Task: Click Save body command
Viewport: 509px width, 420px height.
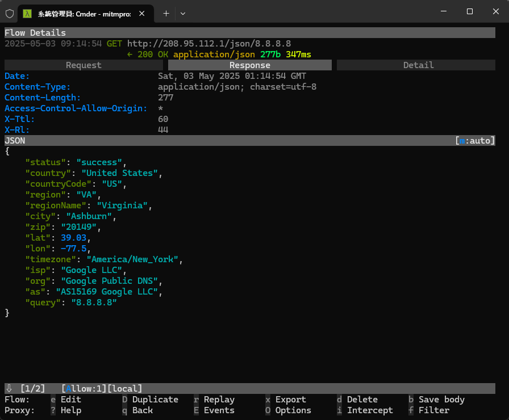Action: [441, 400]
